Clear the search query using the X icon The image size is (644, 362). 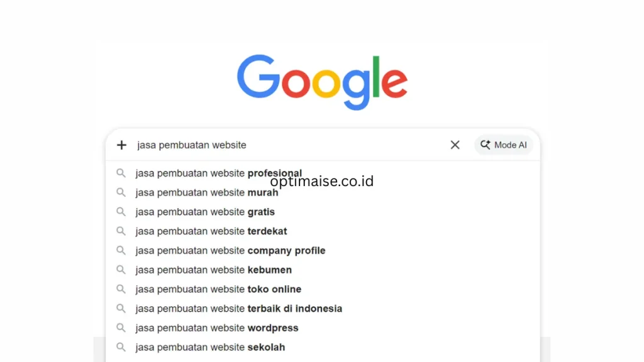tap(455, 145)
